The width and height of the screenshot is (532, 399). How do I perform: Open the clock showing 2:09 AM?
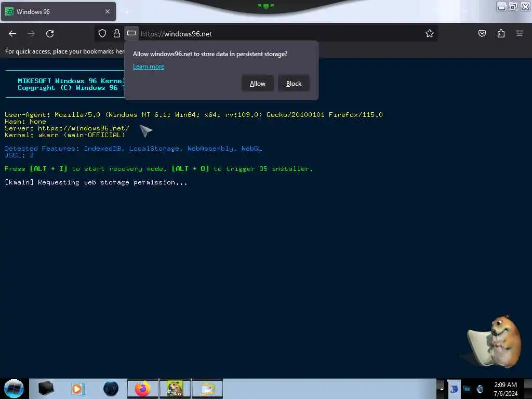(x=505, y=389)
